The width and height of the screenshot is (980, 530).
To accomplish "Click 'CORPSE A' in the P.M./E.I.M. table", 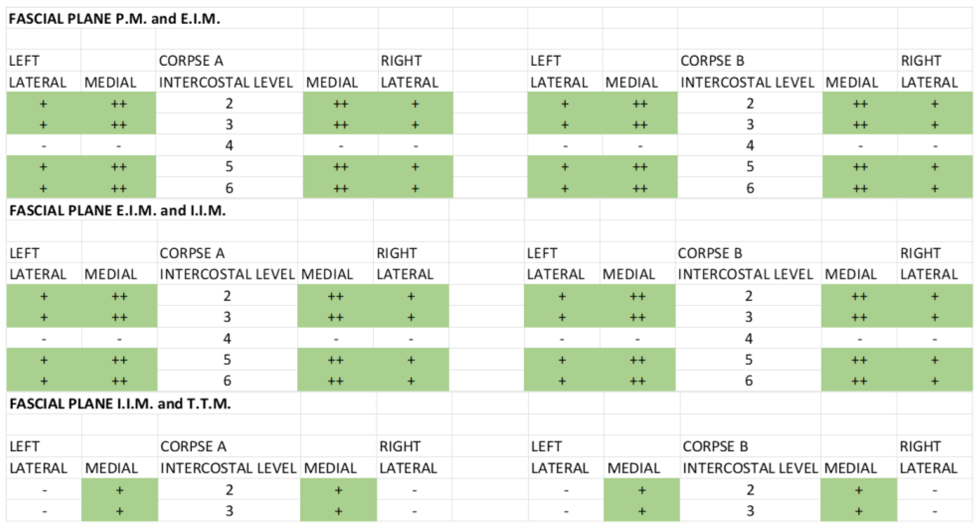I will tap(191, 61).
